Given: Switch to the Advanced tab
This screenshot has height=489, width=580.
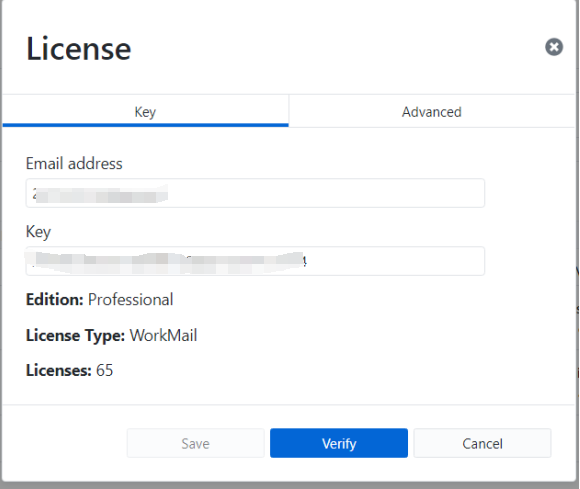Looking at the screenshot, I should click(x=432, y=112).
